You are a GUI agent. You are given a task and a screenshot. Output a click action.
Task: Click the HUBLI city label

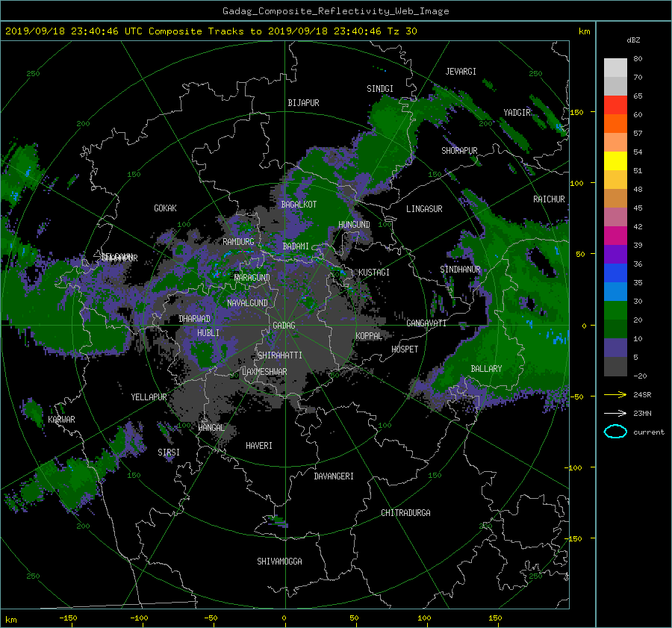pos(208,332)
